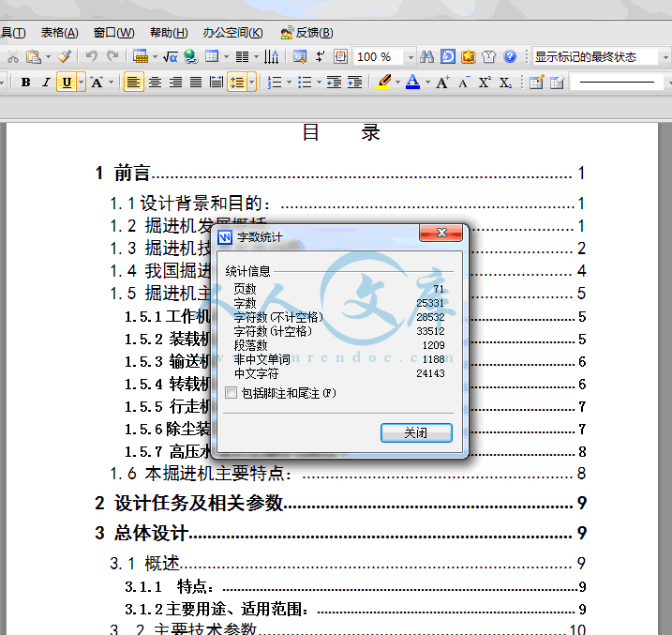Apply Subscript X₂ formatting
Viewport: 672px width, 635px height.
click(x=505, y=82)
